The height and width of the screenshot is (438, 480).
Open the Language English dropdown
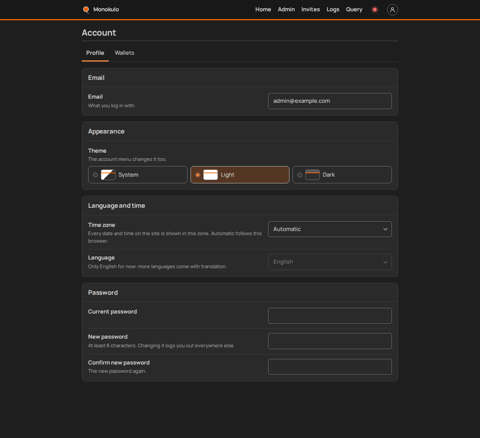(330, 262)
